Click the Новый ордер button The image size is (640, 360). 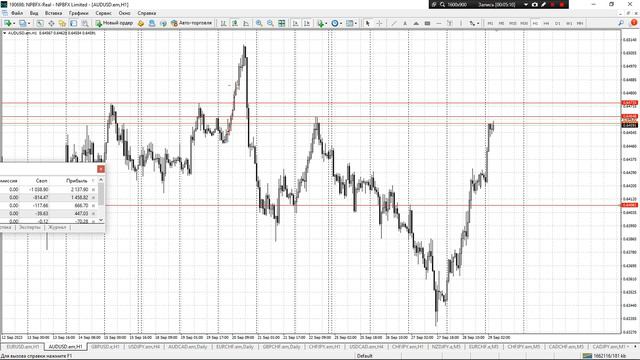pos(114,23)
